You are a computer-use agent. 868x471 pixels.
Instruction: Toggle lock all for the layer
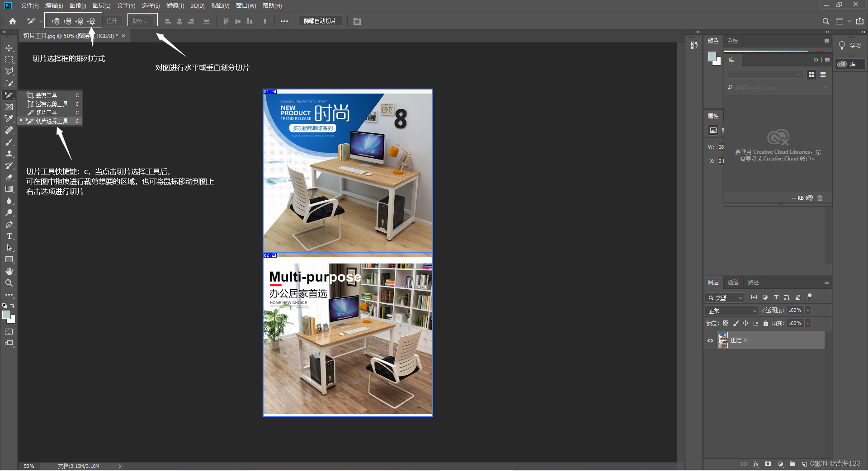click(x=766, y=323)
